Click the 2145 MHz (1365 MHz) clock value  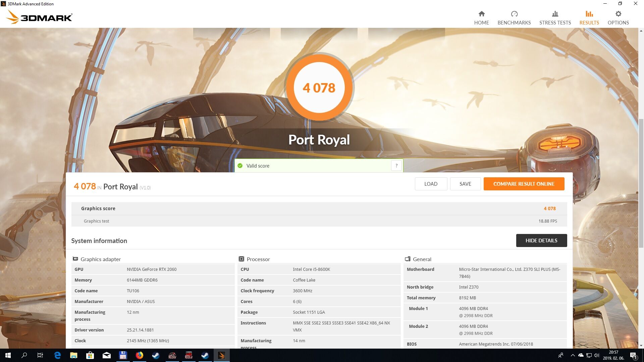click(148, 341)
